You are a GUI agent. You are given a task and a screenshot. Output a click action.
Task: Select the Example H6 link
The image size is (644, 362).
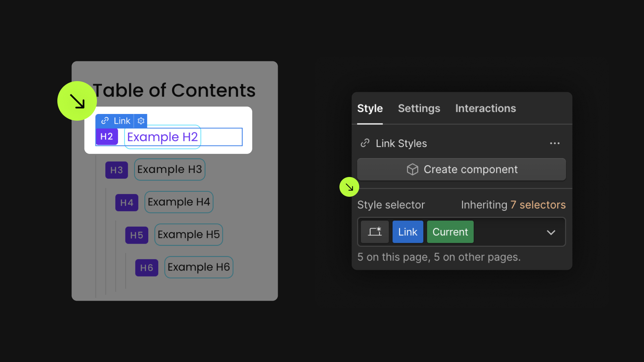(199, 267)
